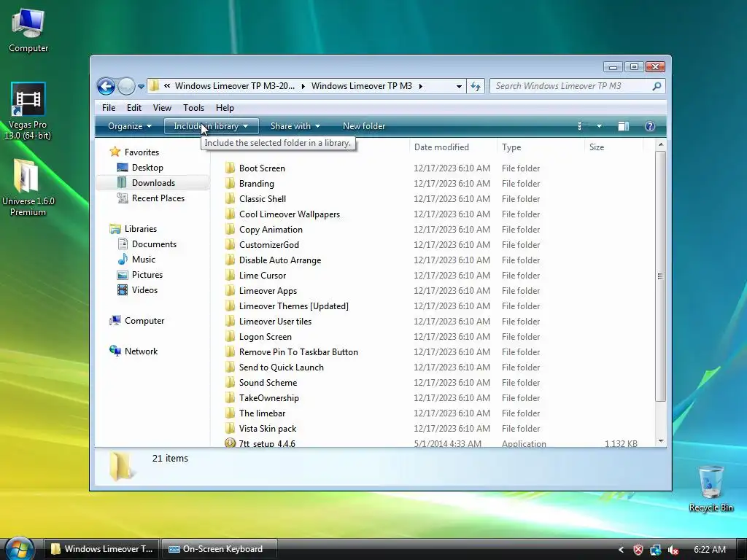The height and width of the screenshot is (560, 747).
Task: Select the CustomizerGod folder icon
Action: tap(230, 244)
